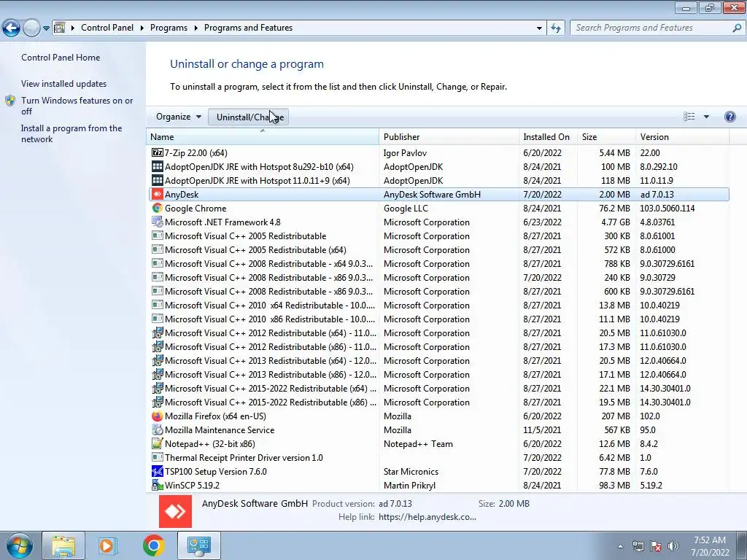
Task: Click the large AnyDesk logo in details pane
Action: coord(175,511)
